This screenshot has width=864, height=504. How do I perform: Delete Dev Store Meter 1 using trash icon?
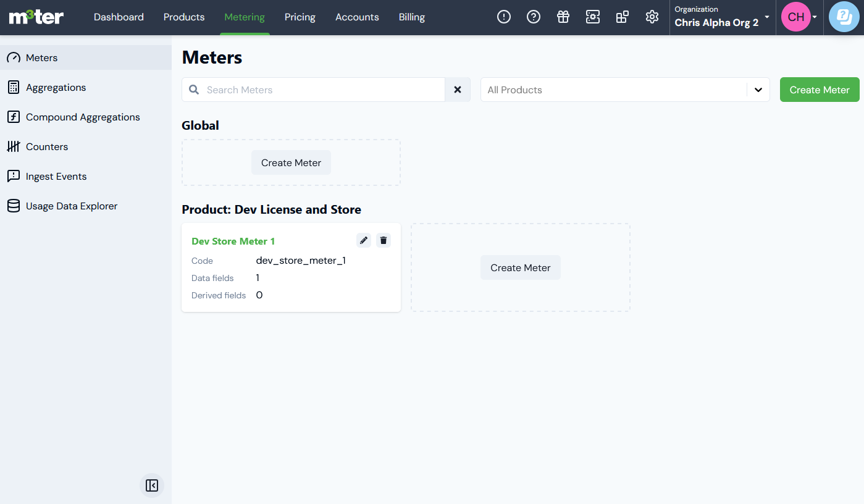384,240
